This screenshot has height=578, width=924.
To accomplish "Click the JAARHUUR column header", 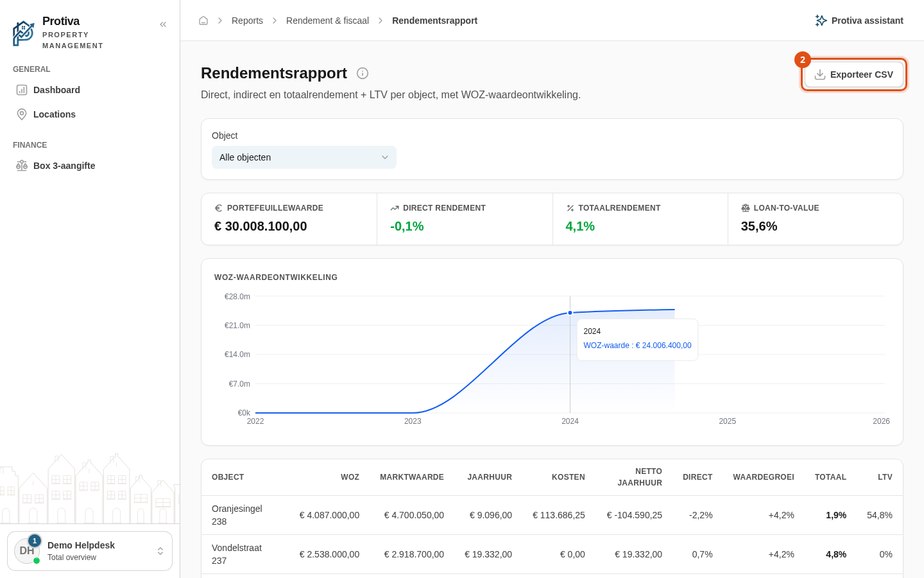I will (x=490, y=477).
